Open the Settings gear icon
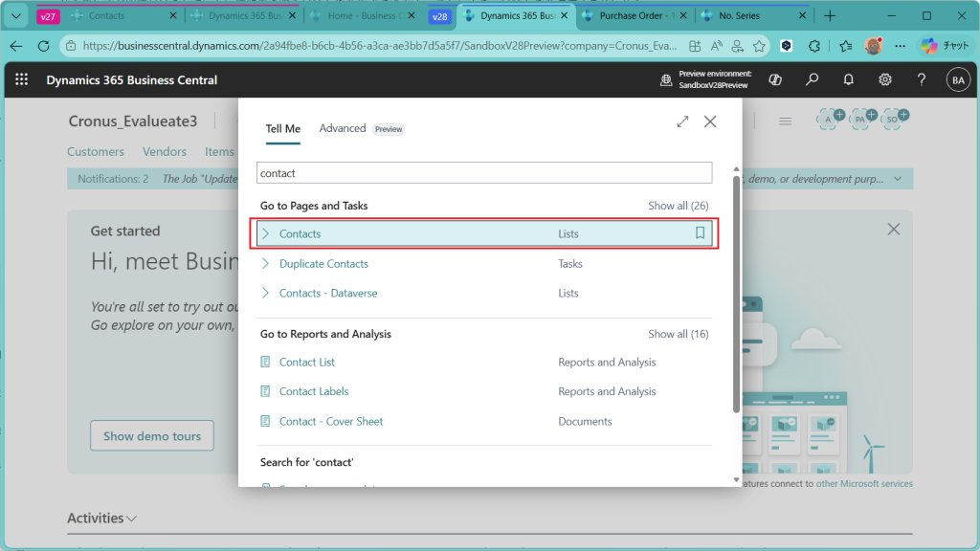 click(884, 79)
